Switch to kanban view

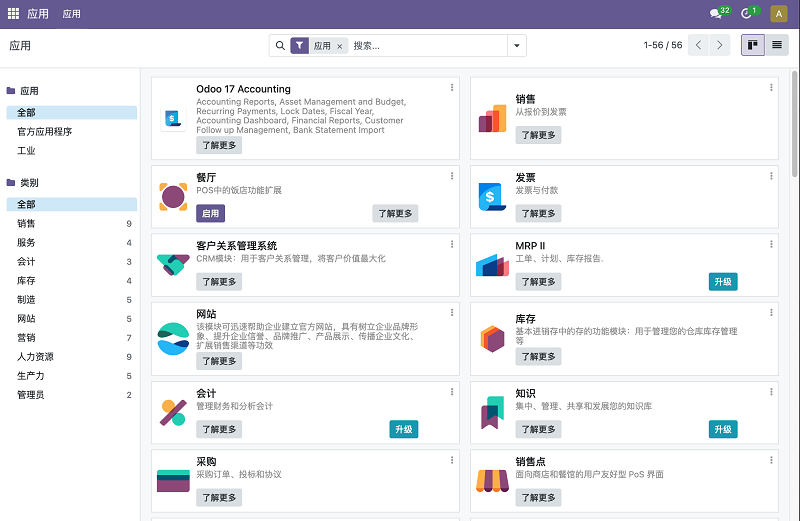[753, 45]
